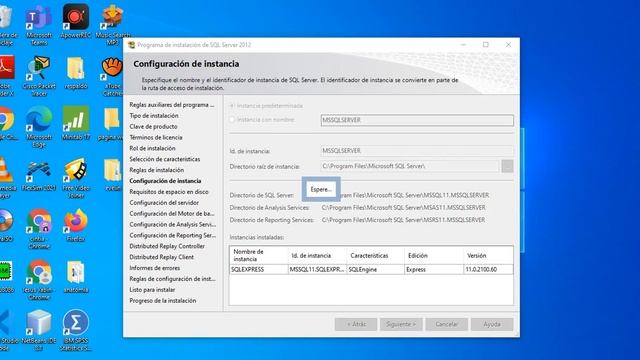Select Selección de características step

(x=165, y=159)
